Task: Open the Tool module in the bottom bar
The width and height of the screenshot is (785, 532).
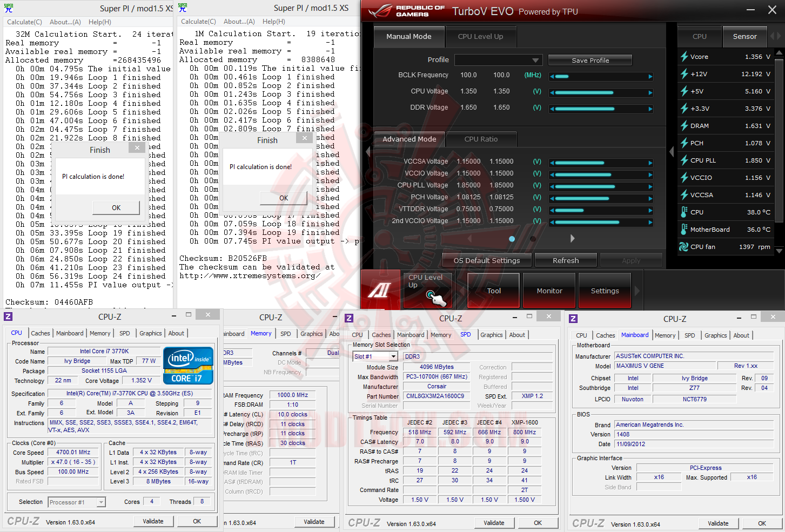Action: click(494, 291)
